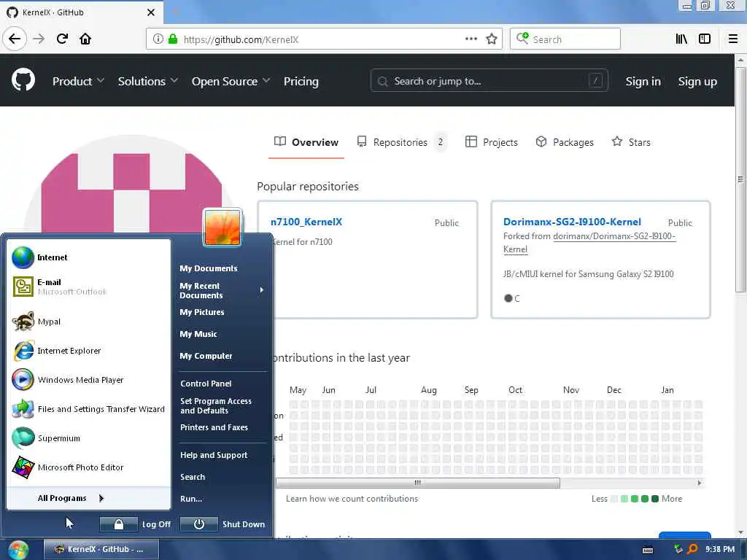
Task: Open My Documents from Start menu
Action: click(x=208, y=268)
